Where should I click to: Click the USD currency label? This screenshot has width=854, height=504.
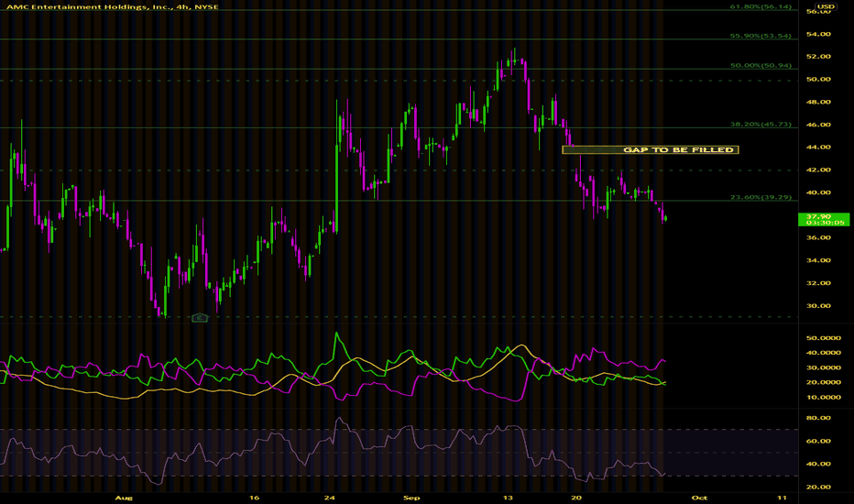click(x=826, y=6)
